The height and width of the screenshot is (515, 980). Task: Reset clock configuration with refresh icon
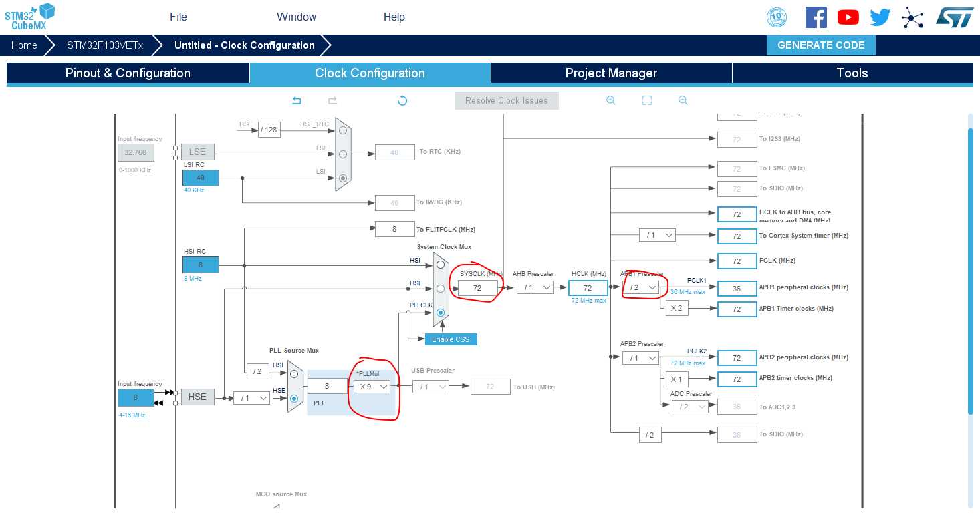point(402,100)
